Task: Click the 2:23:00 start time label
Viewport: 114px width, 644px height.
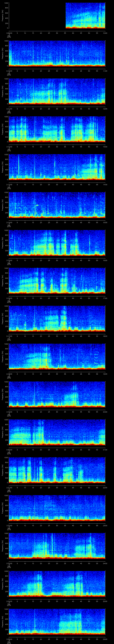Action: click(9, 563)
